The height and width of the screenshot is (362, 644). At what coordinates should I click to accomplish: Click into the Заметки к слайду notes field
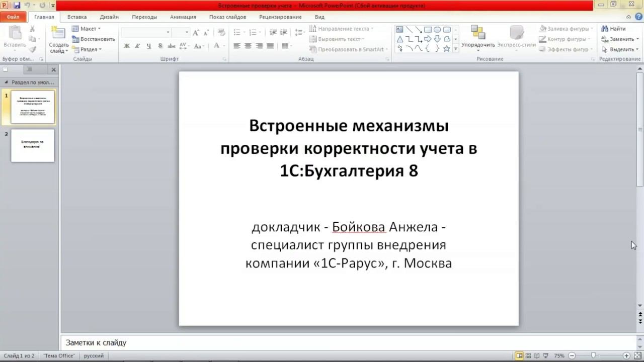coord(348,343)
